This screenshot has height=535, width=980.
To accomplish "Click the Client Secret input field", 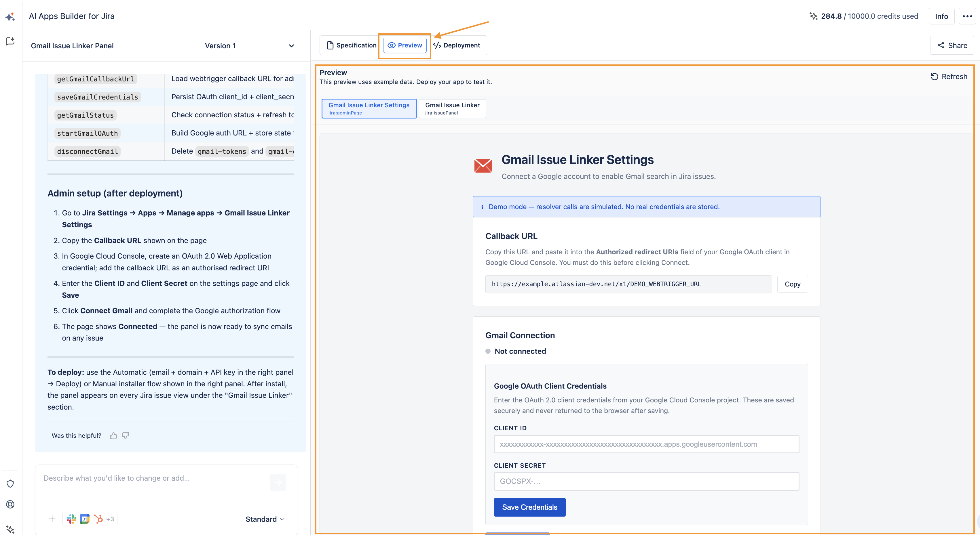I will point(646,482).
